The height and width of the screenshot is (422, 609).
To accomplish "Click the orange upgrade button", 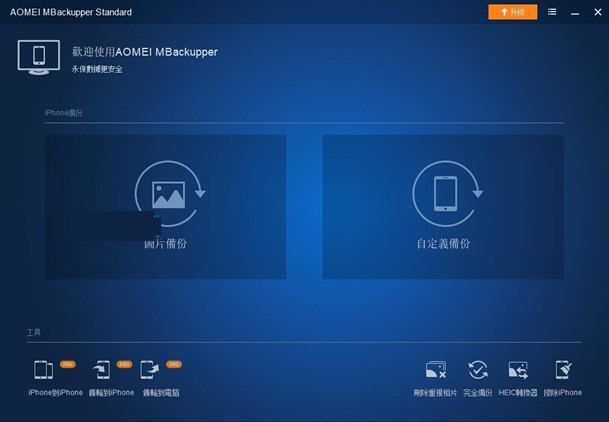I will [513, 12].
